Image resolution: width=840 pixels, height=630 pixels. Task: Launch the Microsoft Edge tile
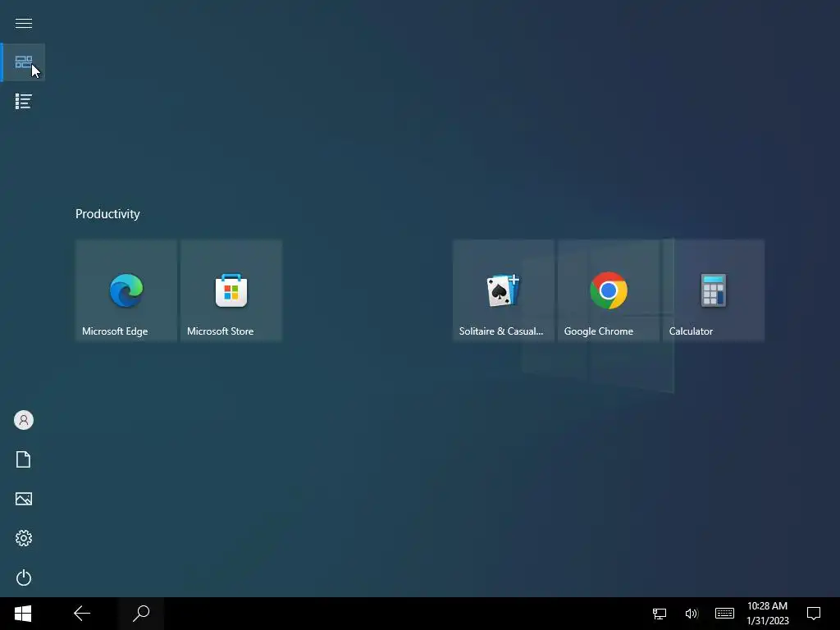pyautogui.click(x=126, y=290)
